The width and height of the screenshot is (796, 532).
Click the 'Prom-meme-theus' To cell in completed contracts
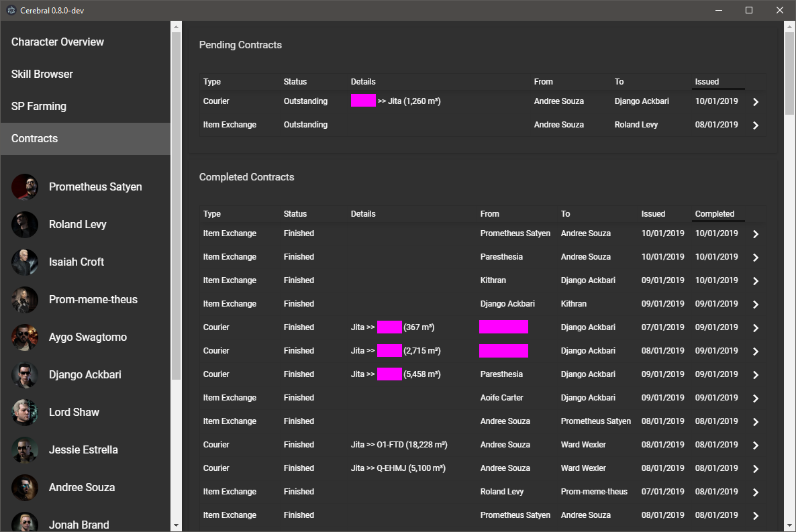pos(594,491)
